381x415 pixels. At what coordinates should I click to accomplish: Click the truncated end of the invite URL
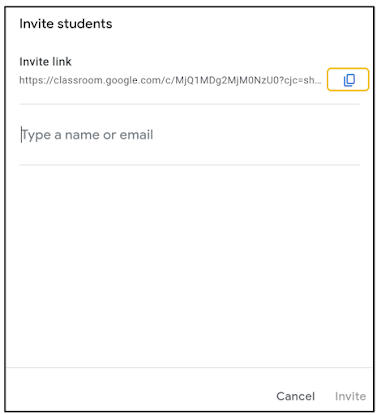point(311,80)
